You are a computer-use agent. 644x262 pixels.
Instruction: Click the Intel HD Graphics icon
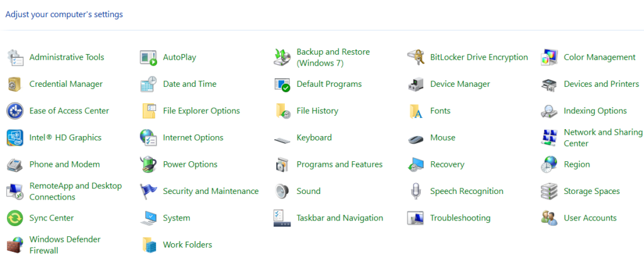(x=15, y=138)
